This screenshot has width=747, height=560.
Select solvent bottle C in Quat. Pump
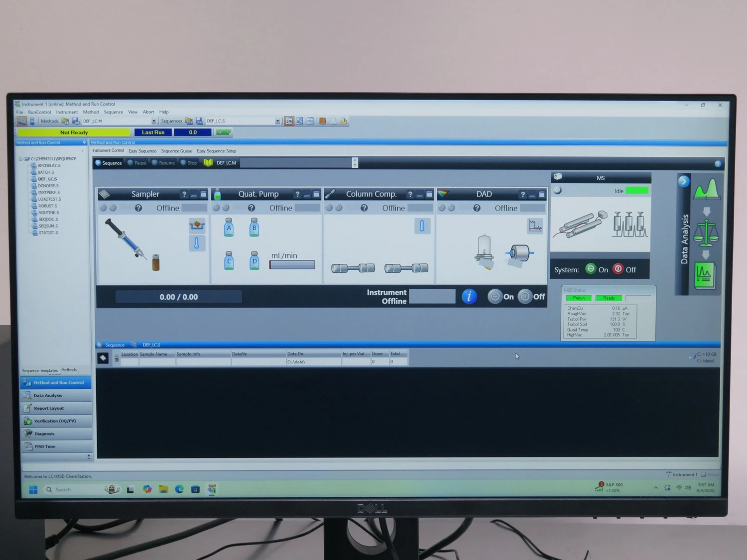229,260
